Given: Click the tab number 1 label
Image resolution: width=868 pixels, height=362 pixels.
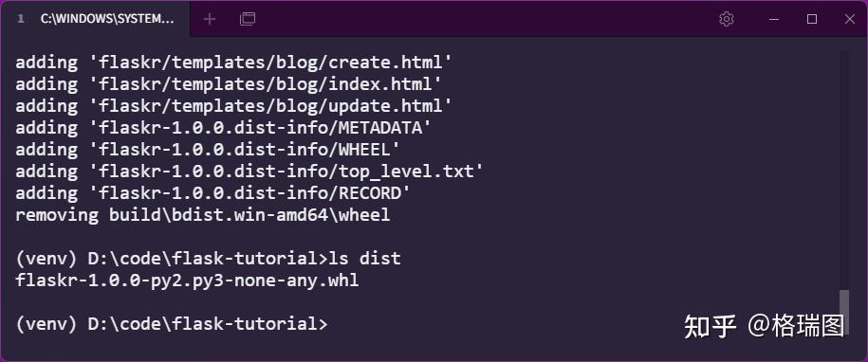Looking at the screenshot, I should tap(21, 19).
